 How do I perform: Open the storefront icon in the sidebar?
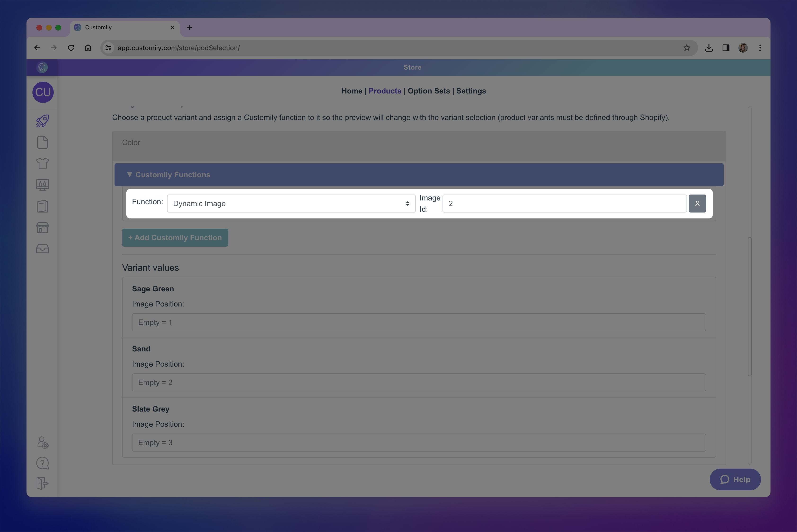click(x=42, y=227)
